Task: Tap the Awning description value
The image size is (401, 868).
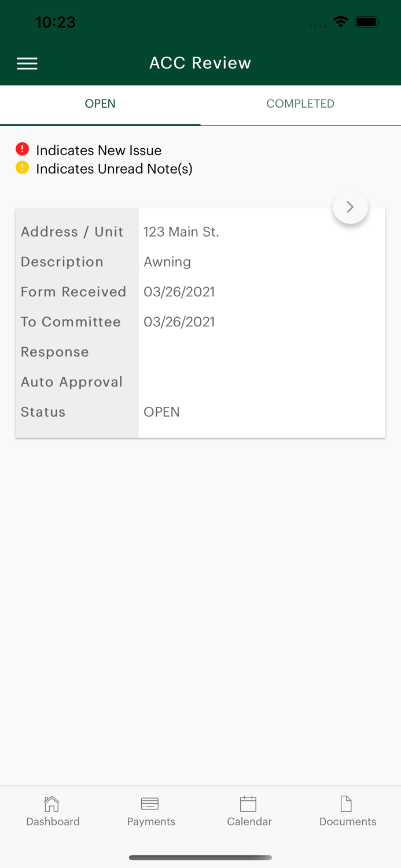Action: pos(167,262)
